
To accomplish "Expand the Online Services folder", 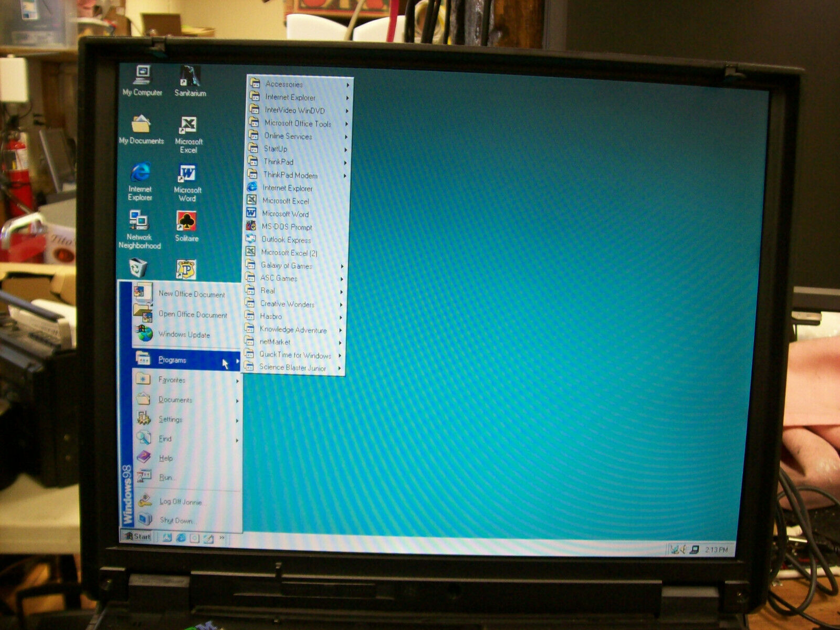I will pyautogui.click(x=298, y=136).
